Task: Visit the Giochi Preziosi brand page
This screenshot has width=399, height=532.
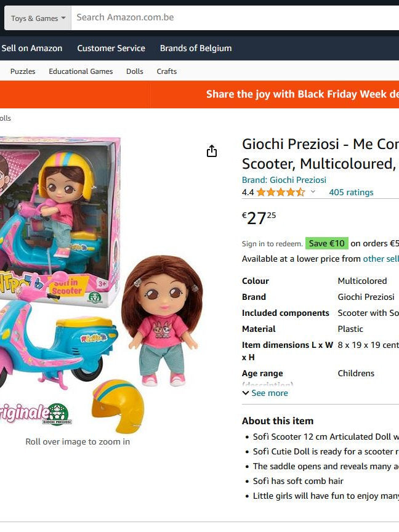Action: (x=285, y=179)
